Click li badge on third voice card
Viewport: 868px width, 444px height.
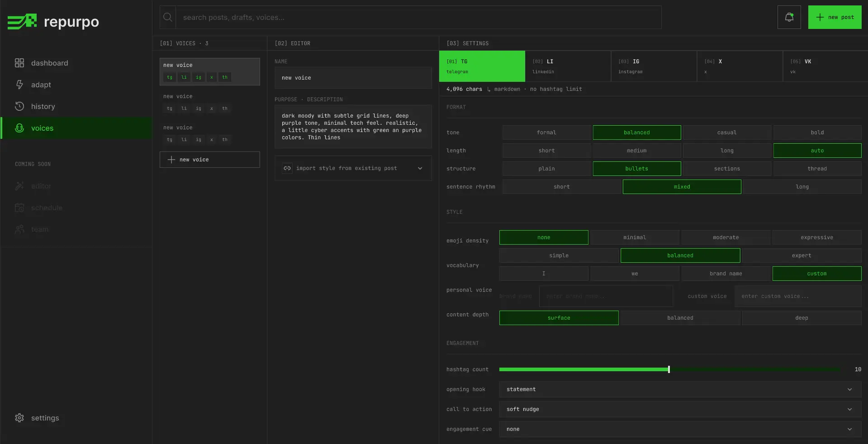184,140
